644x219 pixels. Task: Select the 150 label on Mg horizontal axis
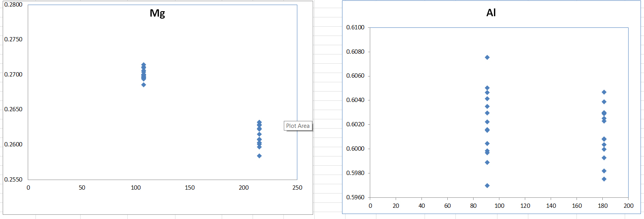pos(190,188)
